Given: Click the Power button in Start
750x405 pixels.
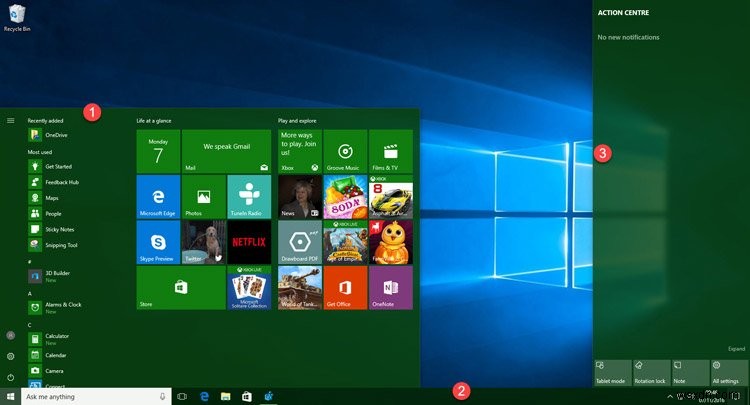Looking at the screenshot, I should coord(11,377).
